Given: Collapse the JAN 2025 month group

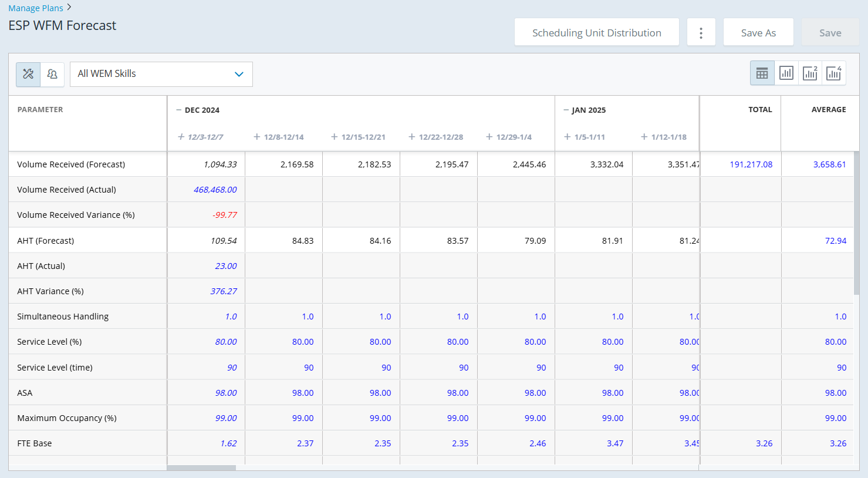Looking at the screenshot, I should (566, 110).
